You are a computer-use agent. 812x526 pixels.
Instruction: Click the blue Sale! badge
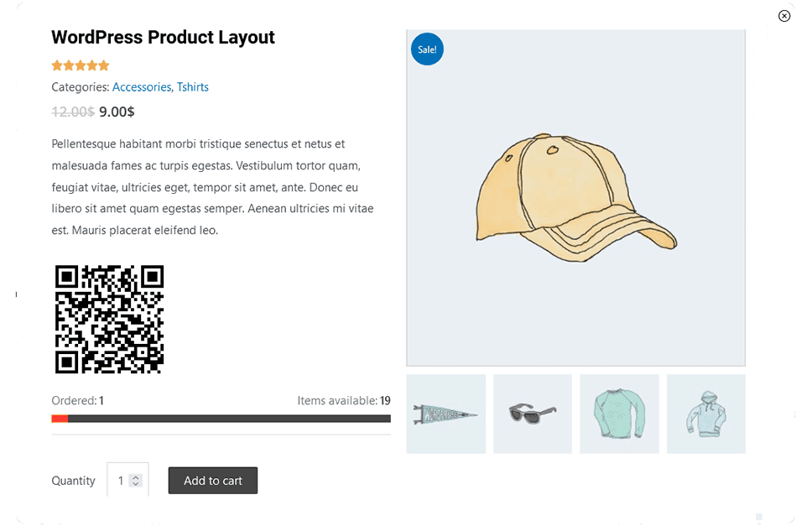[x=427, y=49]
